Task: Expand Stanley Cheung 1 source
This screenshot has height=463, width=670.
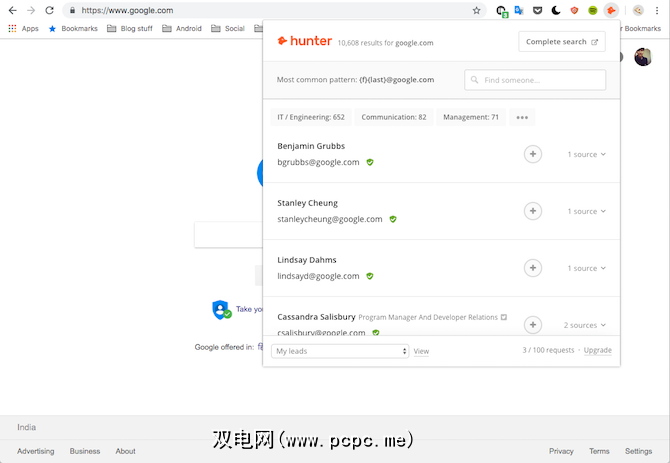Action: point(587,211)
